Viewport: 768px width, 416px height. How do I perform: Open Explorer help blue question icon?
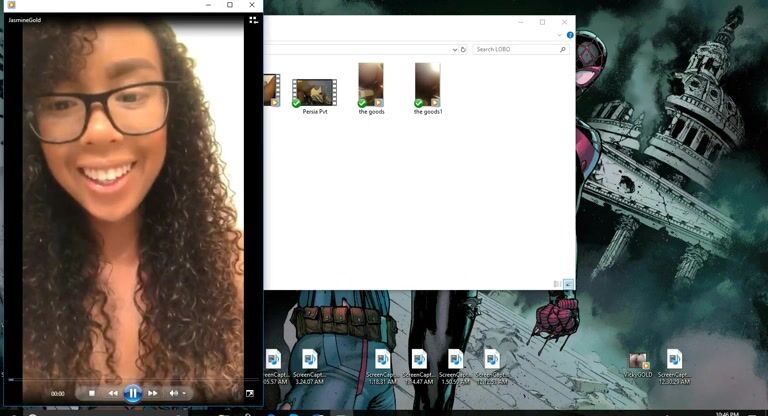(570, 35)
